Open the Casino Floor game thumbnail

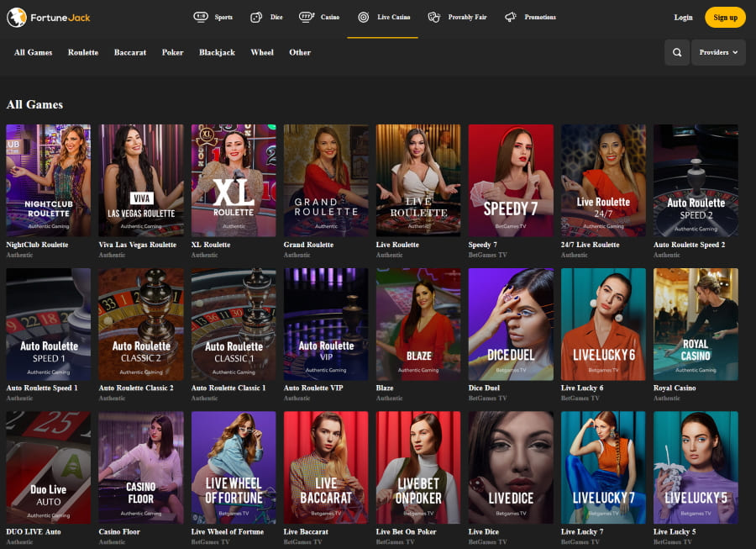[141, 467]
